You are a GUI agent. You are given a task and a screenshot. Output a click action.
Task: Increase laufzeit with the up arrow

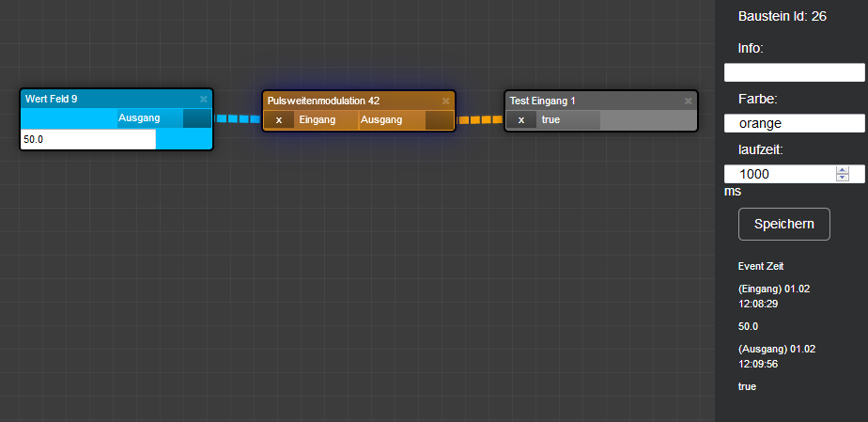843,170
